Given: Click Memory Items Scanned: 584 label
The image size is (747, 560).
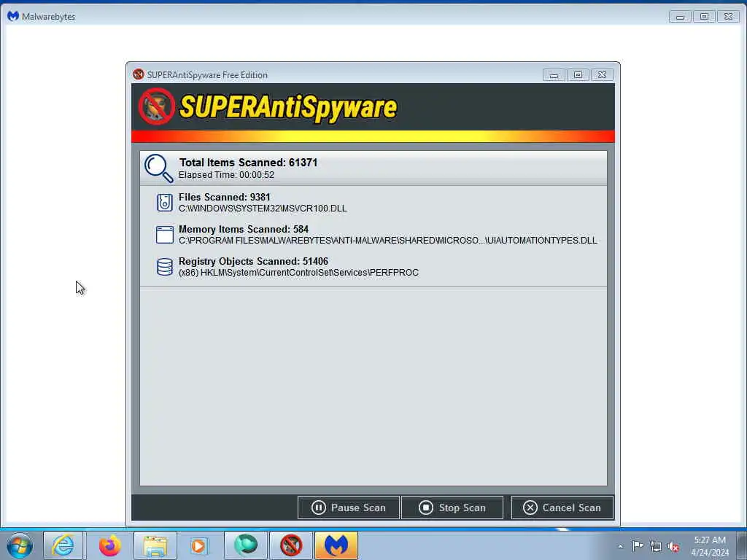Looking at the screenshot, I should 244,229.
